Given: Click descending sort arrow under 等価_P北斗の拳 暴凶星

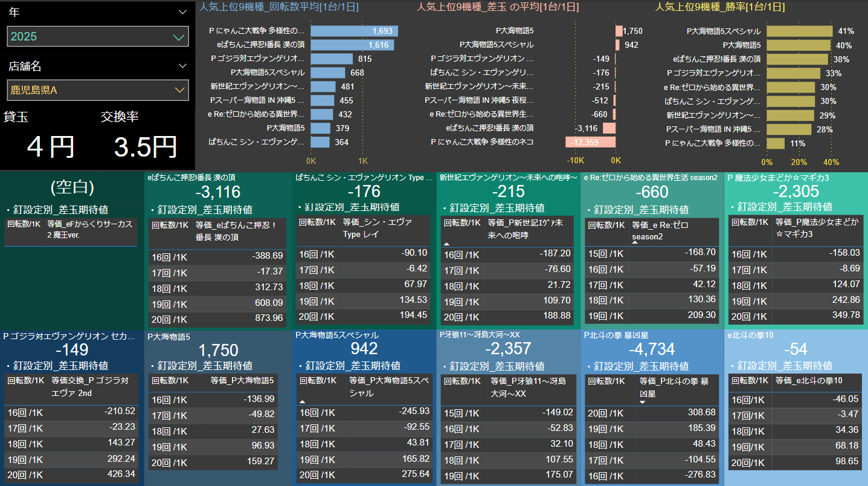Looking at the screenshot, I should click(642, 401).
